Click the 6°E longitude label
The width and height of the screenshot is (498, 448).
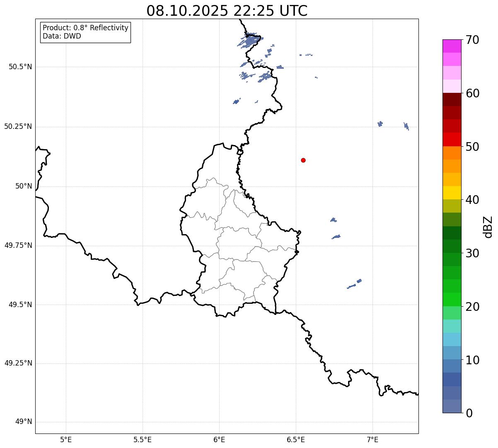pyautogui.click(x=219, y=439)
